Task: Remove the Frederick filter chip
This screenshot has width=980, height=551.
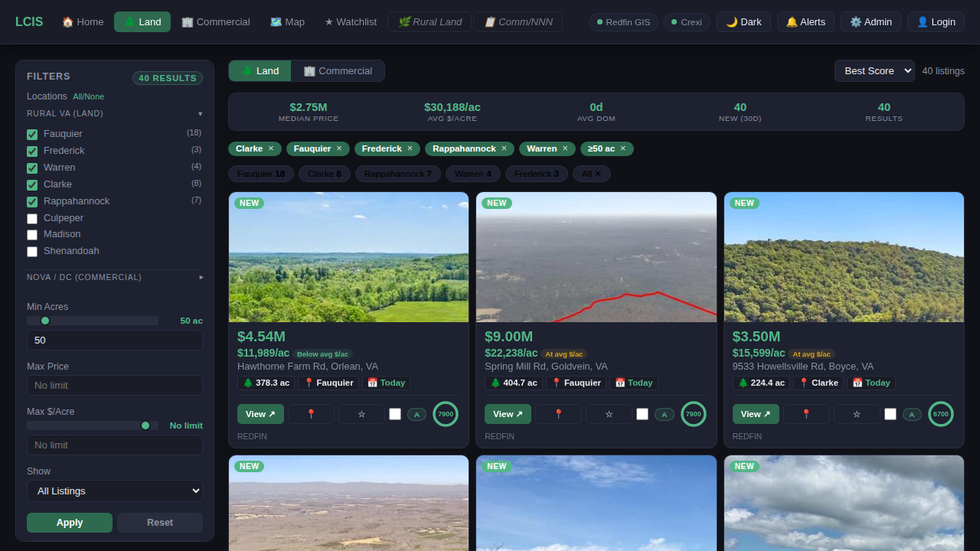Action: pyautogui.click(x=410, y=148)
